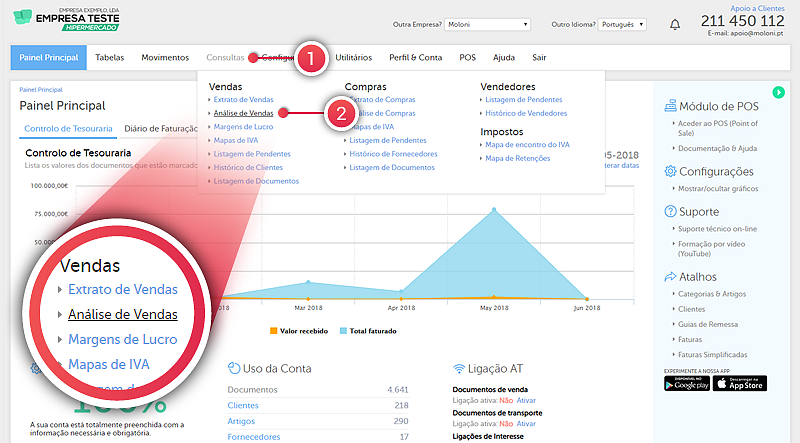Screen dimensions: 800x443
Task: Click the Configurações gear icon
Action: click(670, 171)
